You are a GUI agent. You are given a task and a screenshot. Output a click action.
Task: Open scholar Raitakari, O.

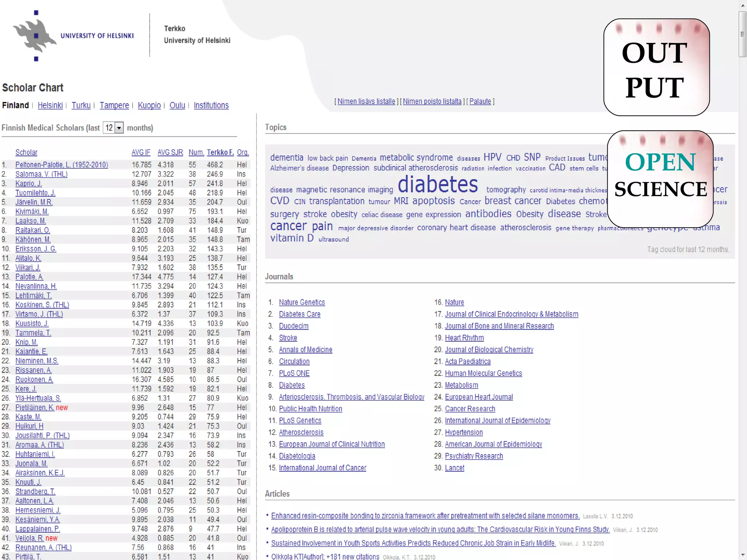pyautogui.click(x=33, y=230)
